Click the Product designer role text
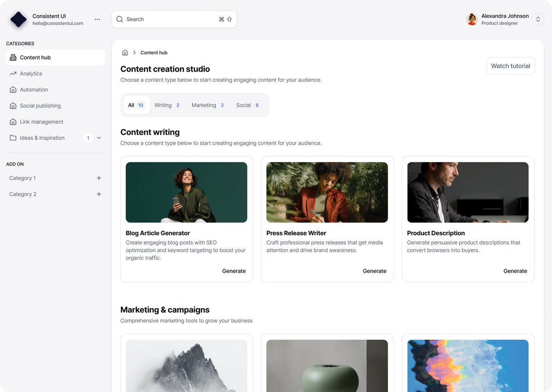Viewport: 552px width, 392px height. pos(500,23)
